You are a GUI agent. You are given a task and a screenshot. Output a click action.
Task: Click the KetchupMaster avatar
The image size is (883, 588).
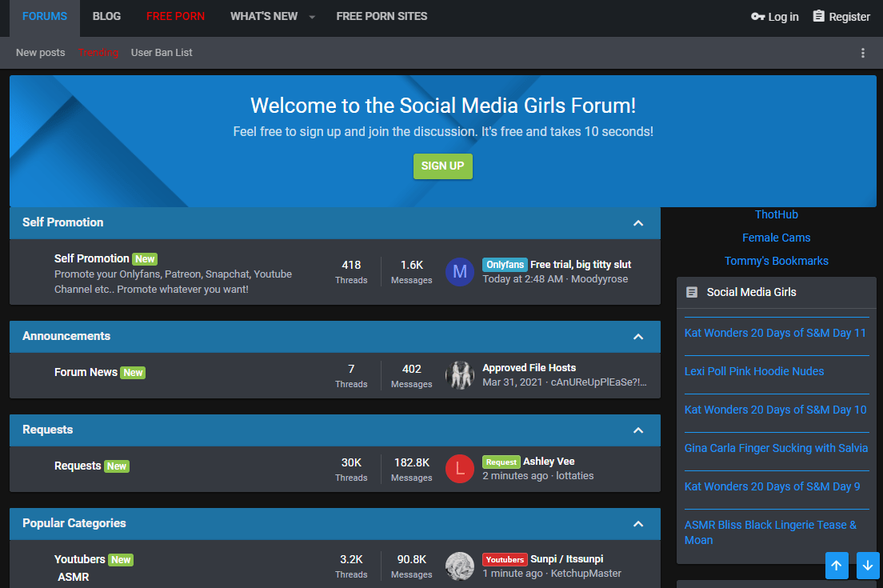pyautogui.click(x=460, y=566)
